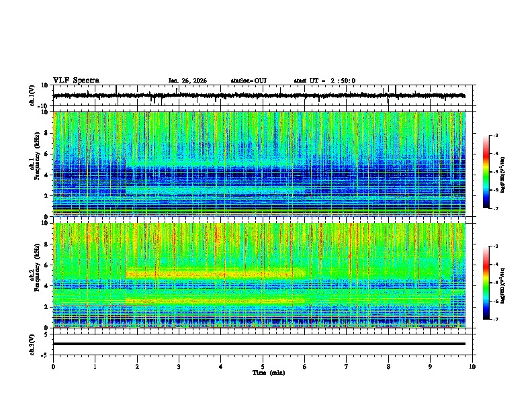The height and width of the screenshot is (411, 532).
Task: Click the "4" kHz tick on ch.2 frequency axis
Action: (47, 286)
